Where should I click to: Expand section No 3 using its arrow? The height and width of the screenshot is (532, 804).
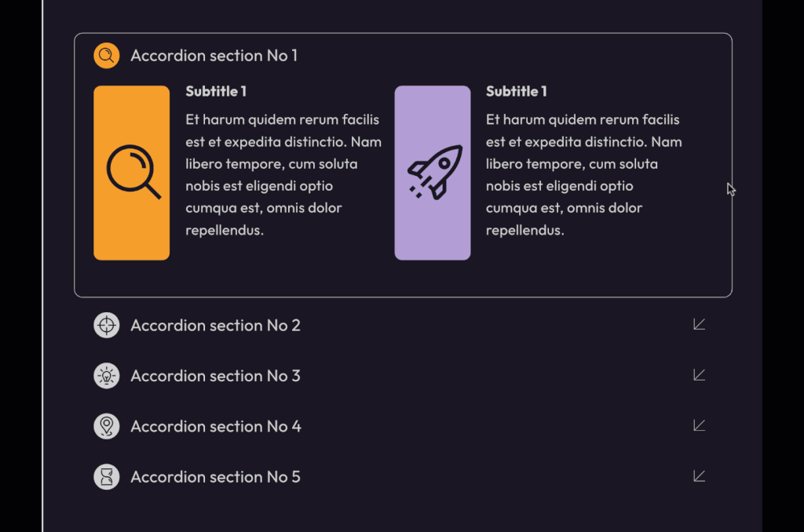[699, 375]
